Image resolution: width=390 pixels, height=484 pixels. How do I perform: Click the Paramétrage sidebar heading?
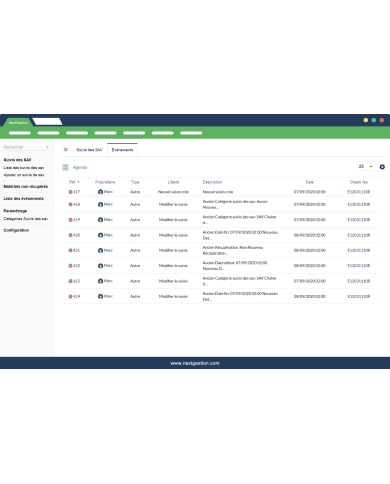coord(15,211)
